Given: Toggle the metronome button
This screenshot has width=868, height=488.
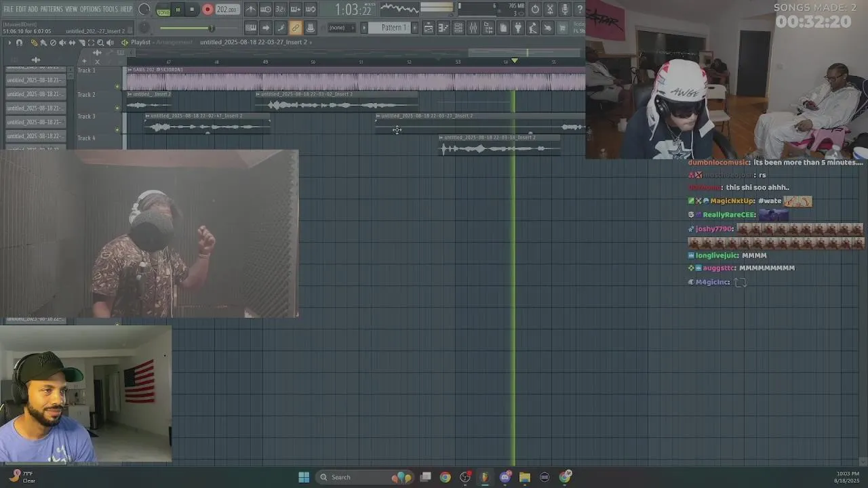Looking at the screenshot, I should [251, 9].
